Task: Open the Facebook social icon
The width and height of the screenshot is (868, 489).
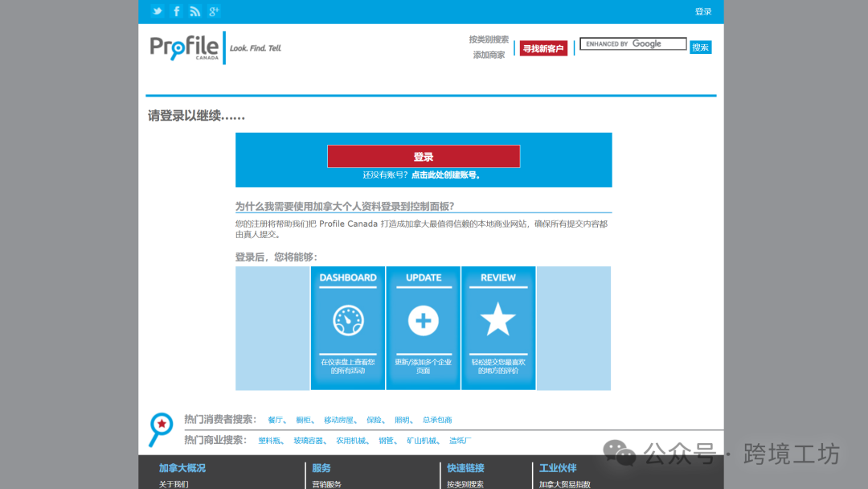Action: [x=176, y=11]
